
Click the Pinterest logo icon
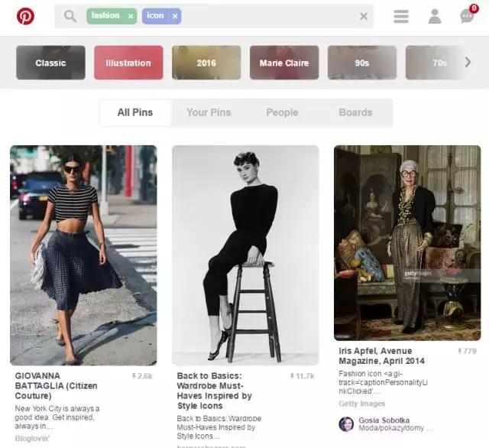pyautogui.click(x=25, y=16)
